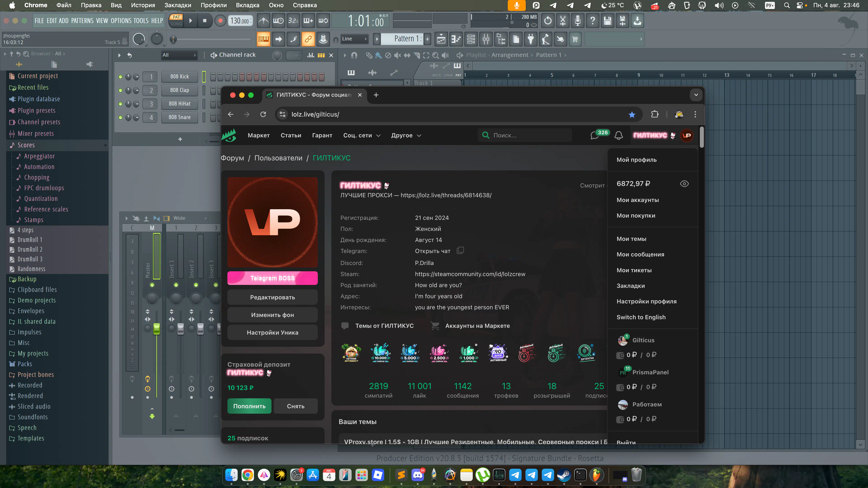Toggle the 808 Snare channel mute LED
Screen dimensions: 868x488
click(120, 117)
